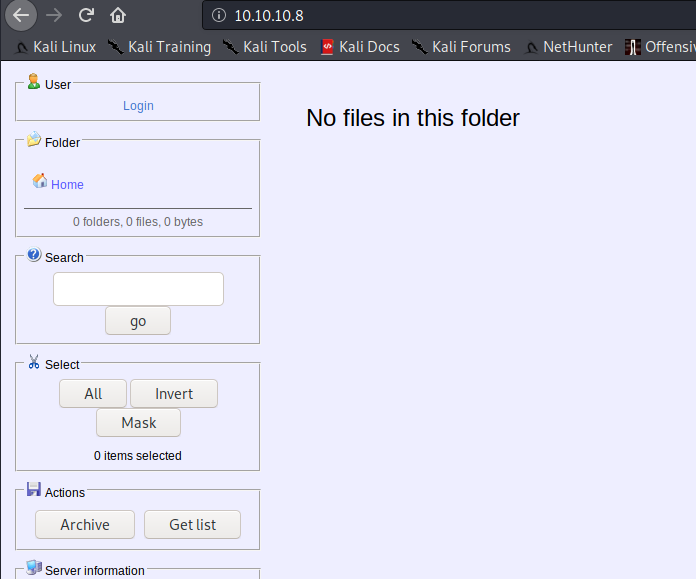The width and height of the screenshot is (696, 579).
Task: Open the Mask selection button
Action: [138, 423]
